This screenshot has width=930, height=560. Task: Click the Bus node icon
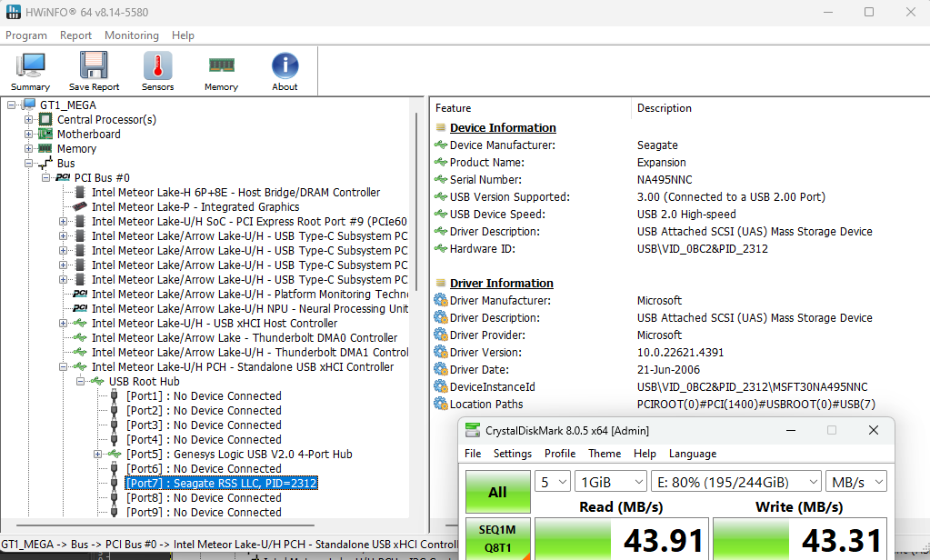[x=45, y=163]
